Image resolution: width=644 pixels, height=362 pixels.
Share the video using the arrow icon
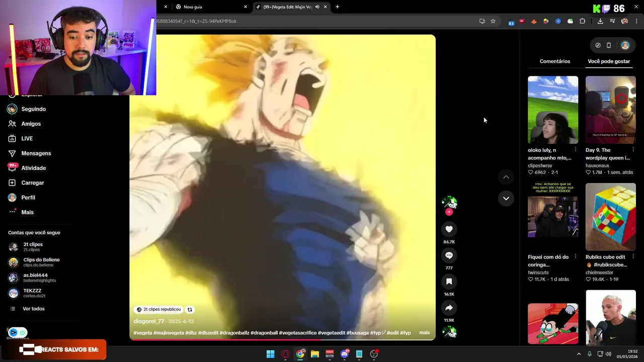[x=449, y=308]
